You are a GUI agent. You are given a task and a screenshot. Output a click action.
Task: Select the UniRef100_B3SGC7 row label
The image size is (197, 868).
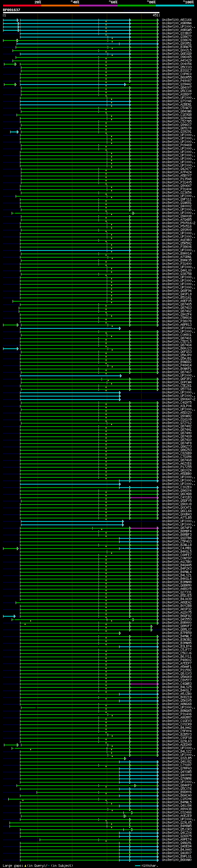click(177, 71)
